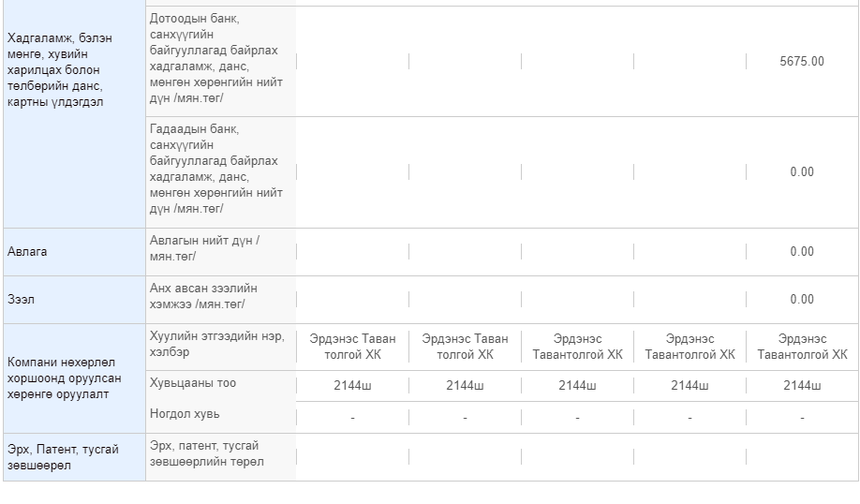Click the first 2144ш share count

[x=352, y=386]
